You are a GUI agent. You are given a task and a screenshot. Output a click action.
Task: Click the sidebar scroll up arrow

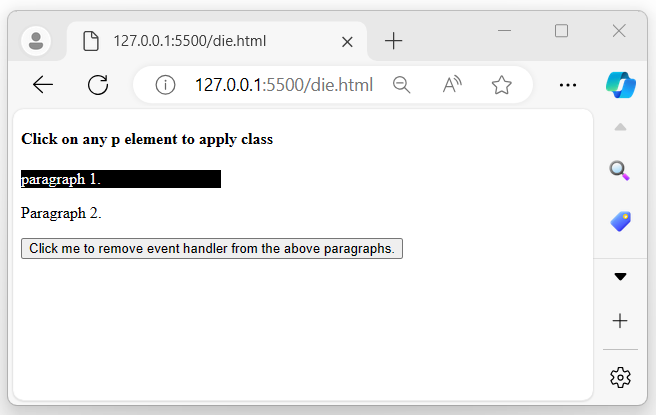pyautogui.click(x=620, y=127)
